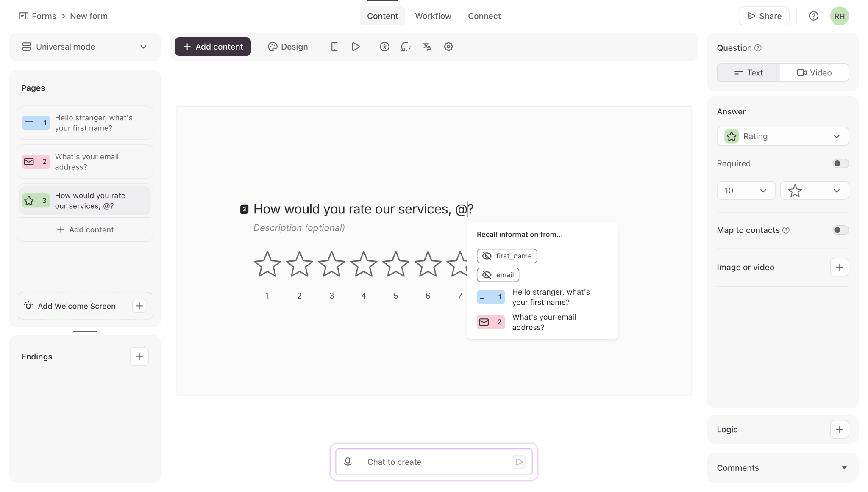Switch question type to Video
This screenshot has height=492, width=868.
(x=814, y=72)
